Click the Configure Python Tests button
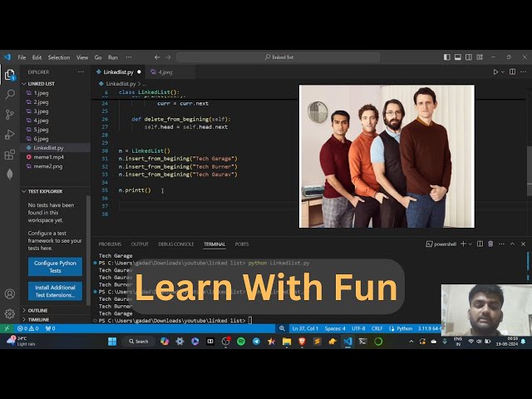 click(x=55, y=267)
